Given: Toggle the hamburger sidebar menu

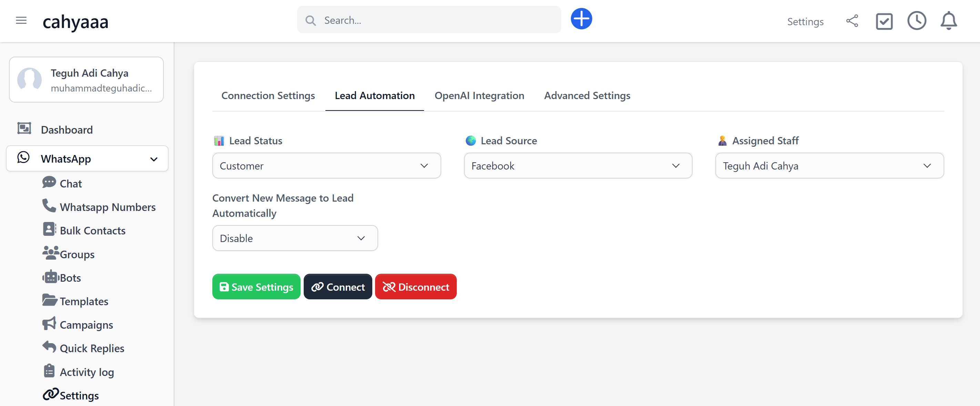Looking at the screenshot, I should (21, 21).
